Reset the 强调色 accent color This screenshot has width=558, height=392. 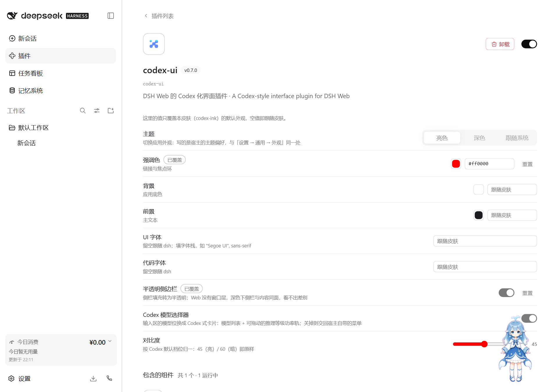pyautogui.click(x=527, y=164)
